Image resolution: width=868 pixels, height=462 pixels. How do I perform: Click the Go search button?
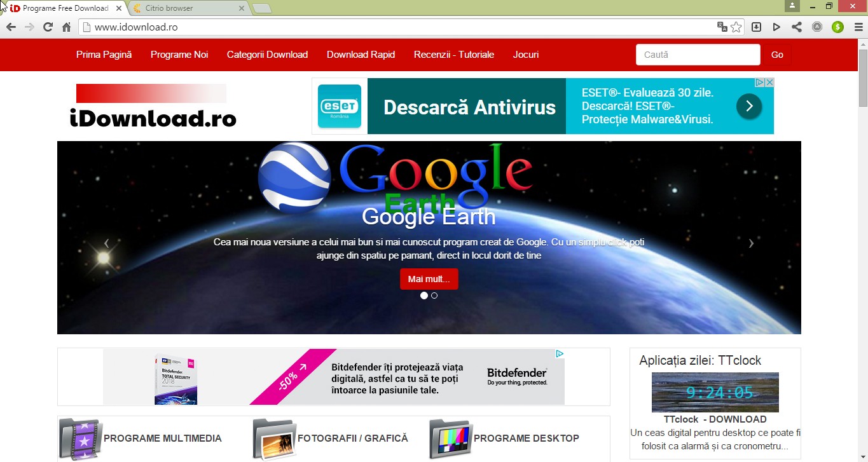pos(777,55)
